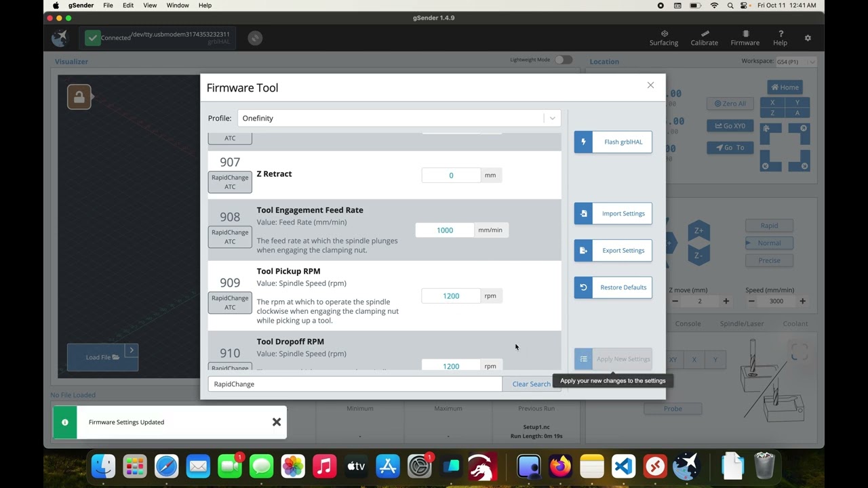868x488 pixels.
Task: Expand the arrow beside Load File
Action: pyautogui.click(x=132, y=350)
